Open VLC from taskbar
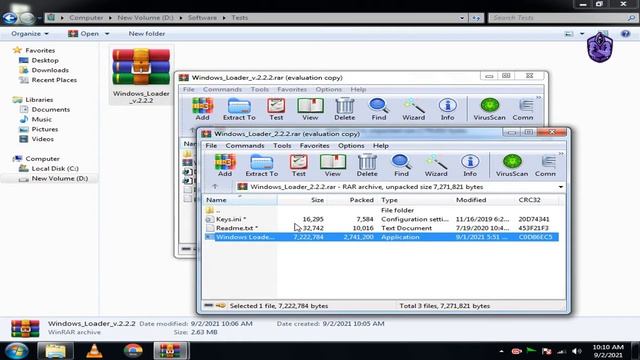This screenshot has height=360, width=640. pos(94,351)
